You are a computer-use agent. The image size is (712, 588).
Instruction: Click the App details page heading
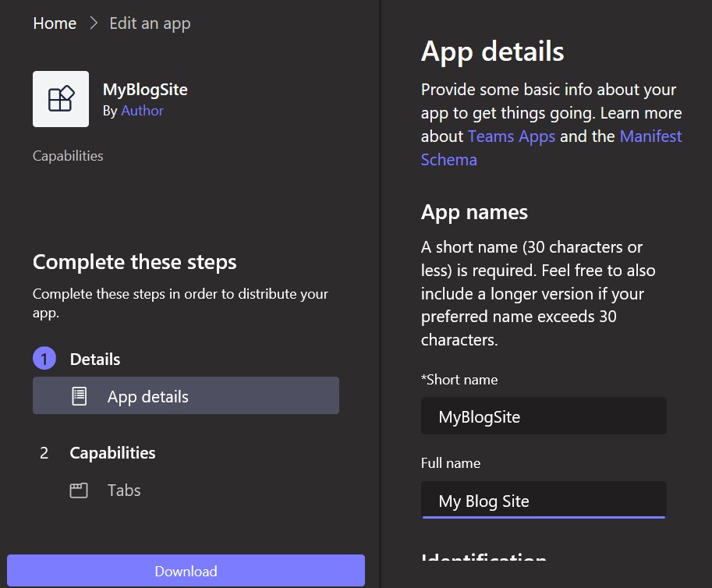pyautogui.click(x=492, y=51)
